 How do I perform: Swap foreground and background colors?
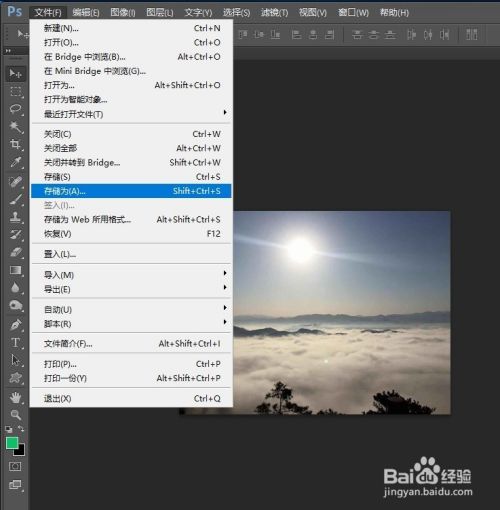(x=21, y=429)
